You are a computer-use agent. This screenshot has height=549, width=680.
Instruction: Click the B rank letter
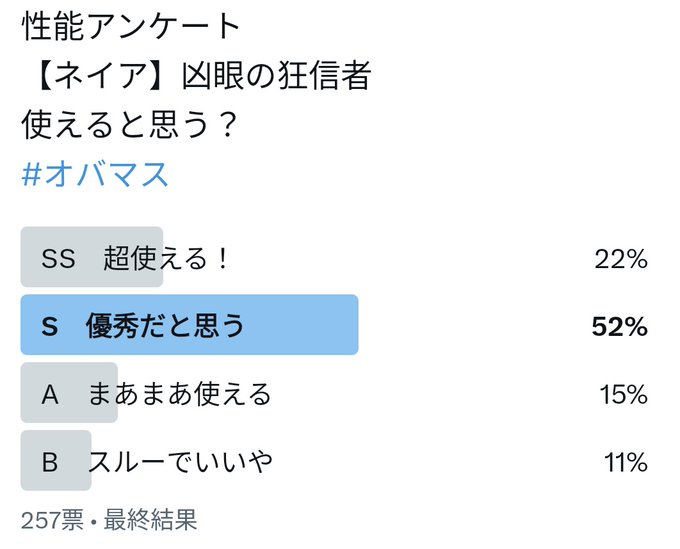pyautogui.click(x=50, y=462)
